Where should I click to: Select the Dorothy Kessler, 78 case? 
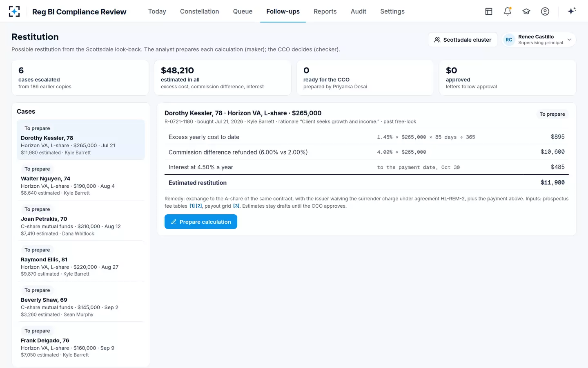(x=81, y=140)
